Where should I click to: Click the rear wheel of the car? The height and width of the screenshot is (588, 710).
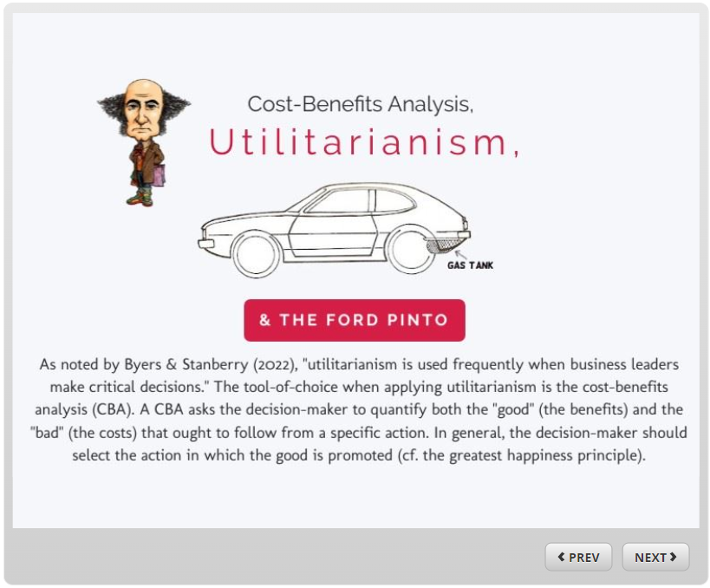(x=411, y=251)
